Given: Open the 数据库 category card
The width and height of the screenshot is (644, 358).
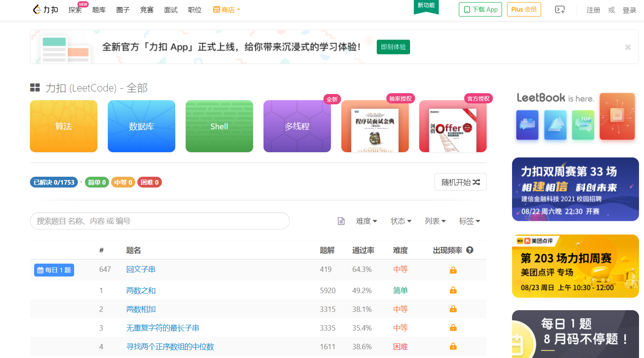Looking at the screenshot, I should (x=142, y=126).
